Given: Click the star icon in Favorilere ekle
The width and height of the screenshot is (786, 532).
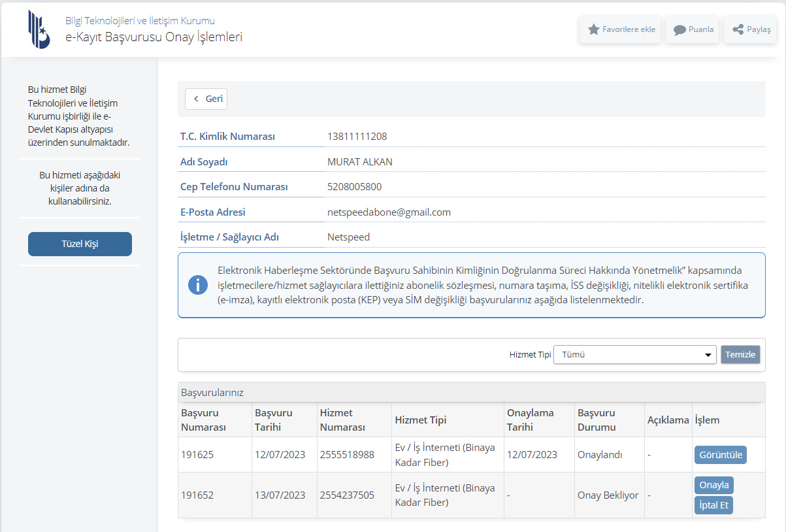Looking at the screenshot, I should (593, 29).
